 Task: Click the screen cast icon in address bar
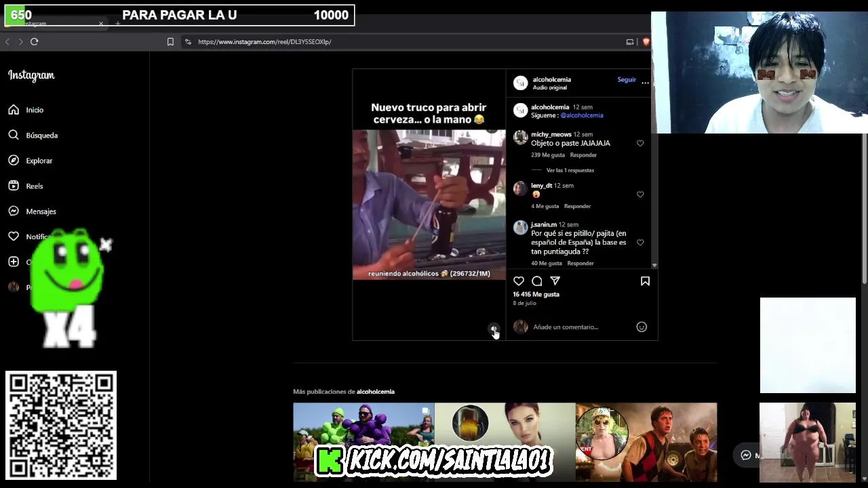[630, 41]
